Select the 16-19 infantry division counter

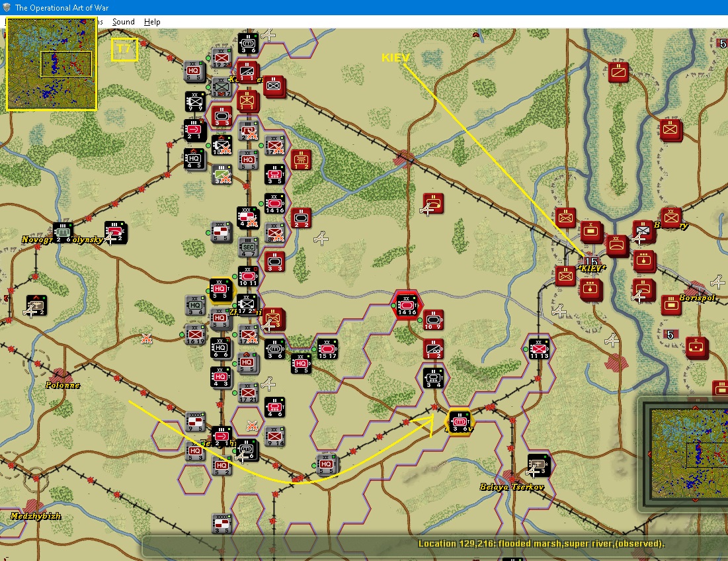pos(196,334)
